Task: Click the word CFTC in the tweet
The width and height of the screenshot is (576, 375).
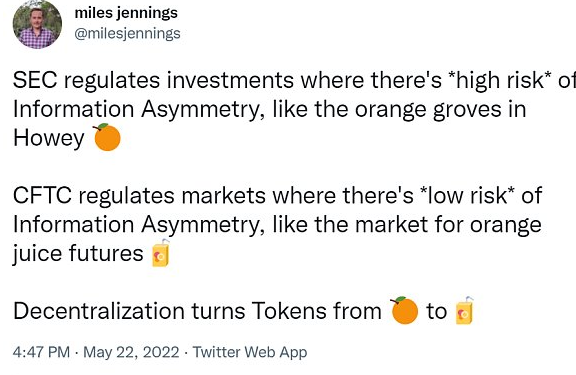Action: [x=42, y=195]
